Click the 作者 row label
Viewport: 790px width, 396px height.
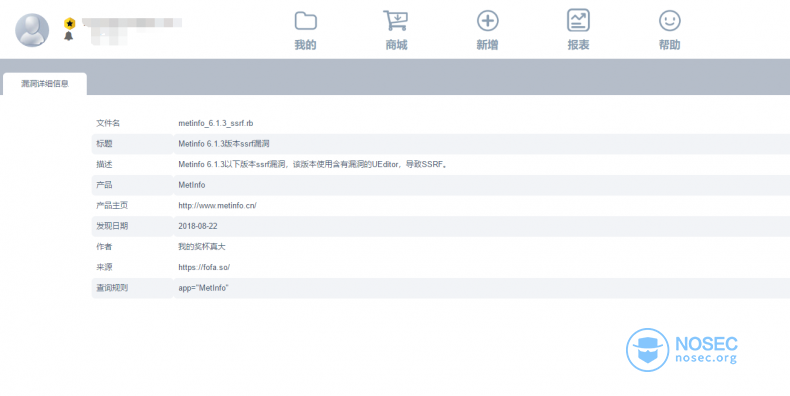[104, 247]
